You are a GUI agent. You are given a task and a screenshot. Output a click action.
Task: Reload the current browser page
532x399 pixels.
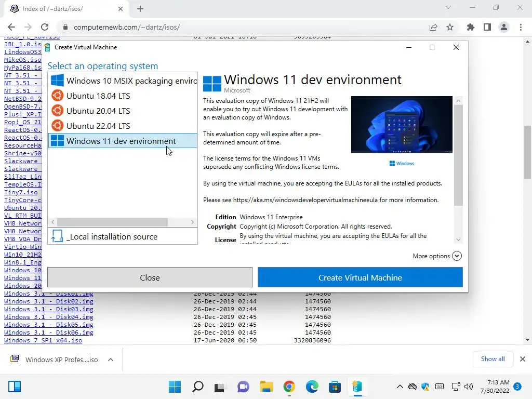click(x=45, y=27)
